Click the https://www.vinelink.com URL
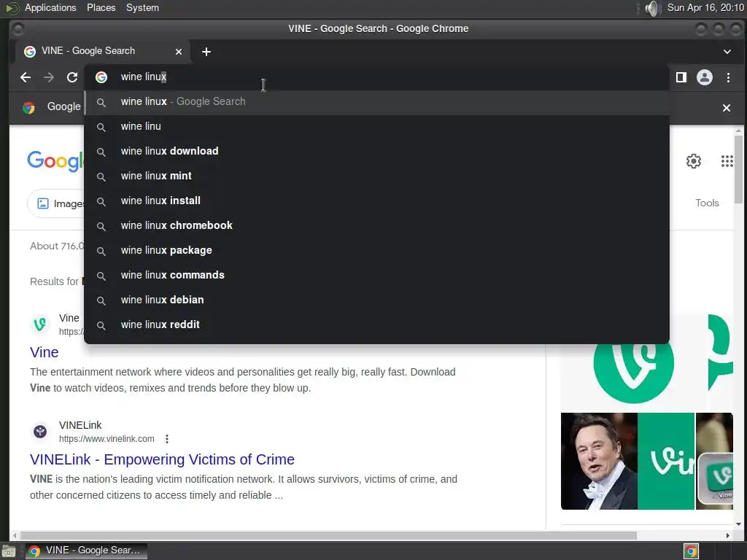This screenshot has width=747, height=560. [107, 438]
